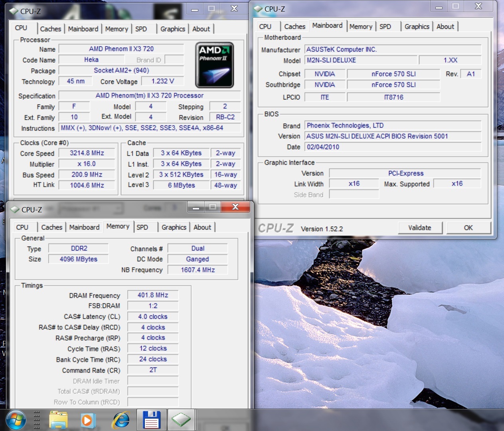Image resolution: width=504 pixels, height=431 pixels.
Task: Click DRAM Frequency 401.8 MHz value
Action: point(153,295)
